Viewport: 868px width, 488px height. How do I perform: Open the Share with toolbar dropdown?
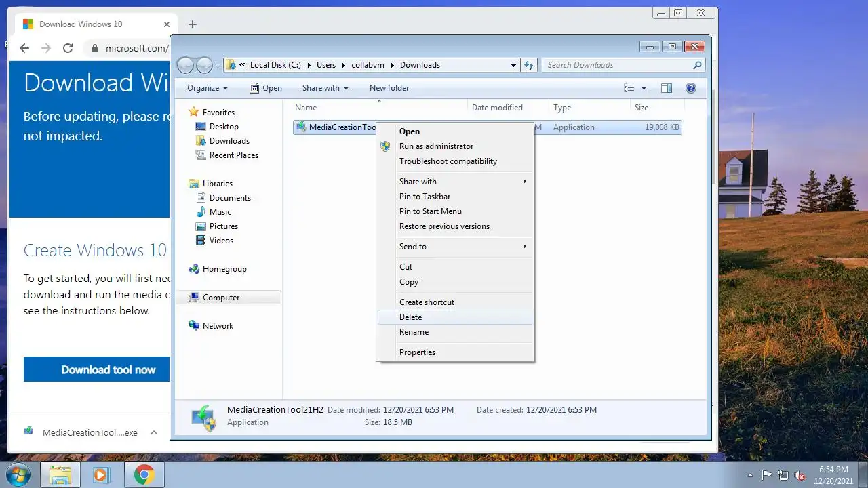point(325,88)
